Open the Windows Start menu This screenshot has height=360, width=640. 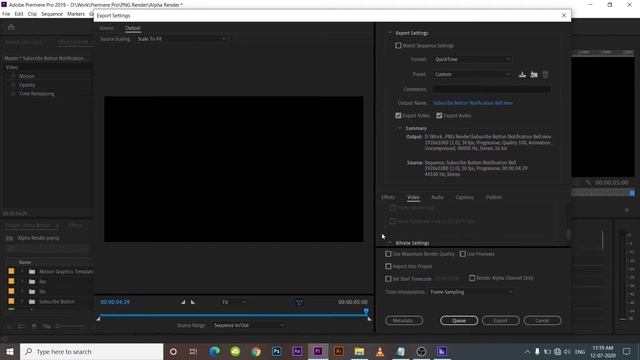10,351
